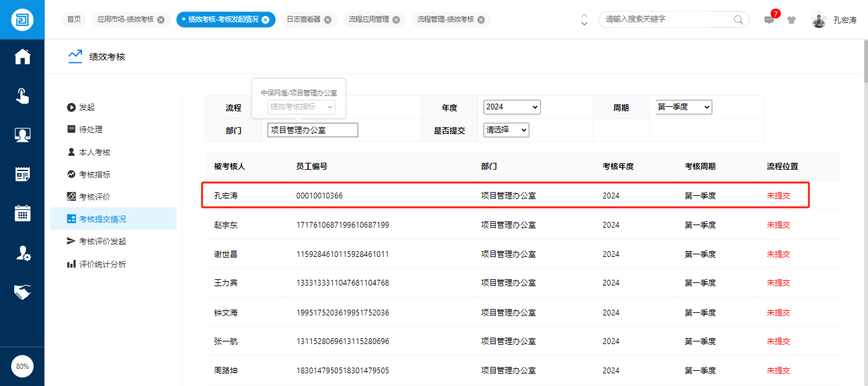Viewport: 868px width, 386px height.
Task: Click the 被考核人 column header
Action: pyautogui.click(x=229, y=167)
